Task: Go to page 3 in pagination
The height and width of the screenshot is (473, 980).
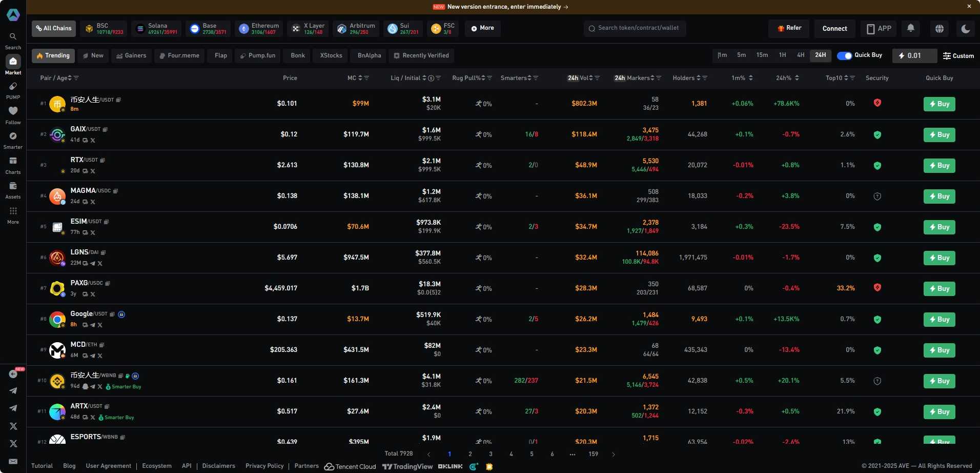Action: tap(491, 454)
